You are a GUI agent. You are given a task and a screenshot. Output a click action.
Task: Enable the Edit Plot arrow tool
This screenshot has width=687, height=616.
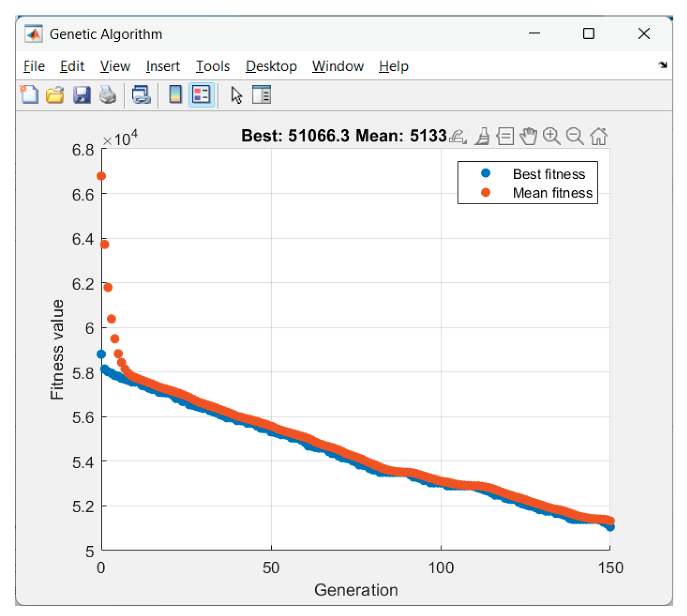coord(236,95)
